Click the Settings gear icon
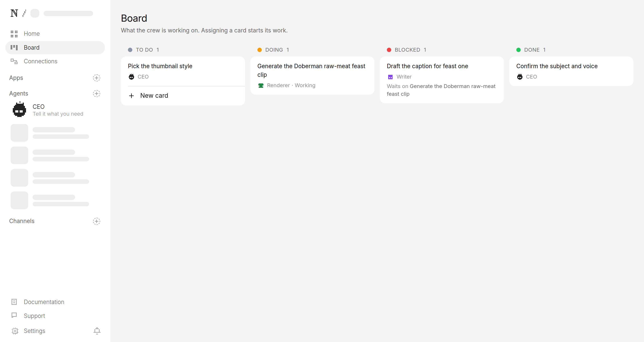644x342 pixels. point(15,331)
